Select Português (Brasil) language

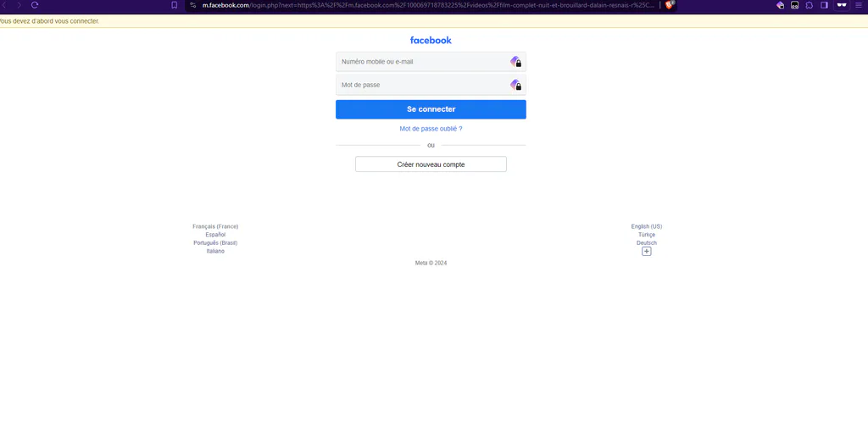click(x=215, y=243)
